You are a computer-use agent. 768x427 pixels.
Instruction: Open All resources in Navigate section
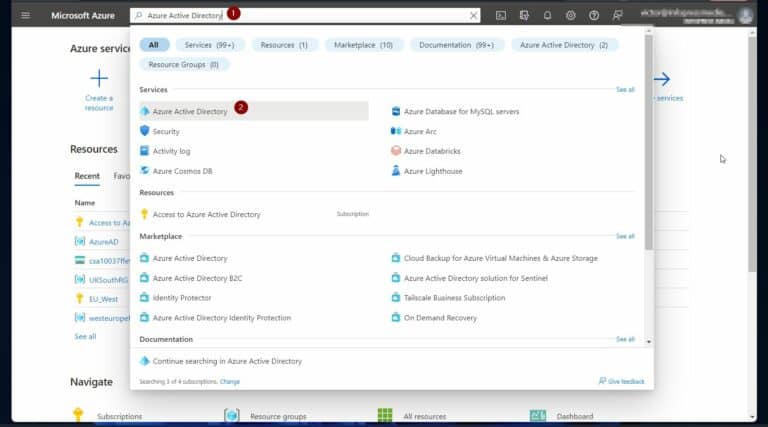click(425, 416)
